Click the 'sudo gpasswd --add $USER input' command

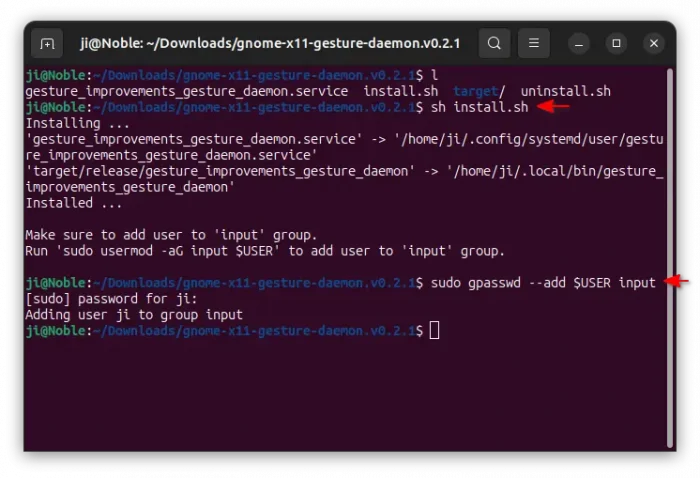[x=543, y=283]
